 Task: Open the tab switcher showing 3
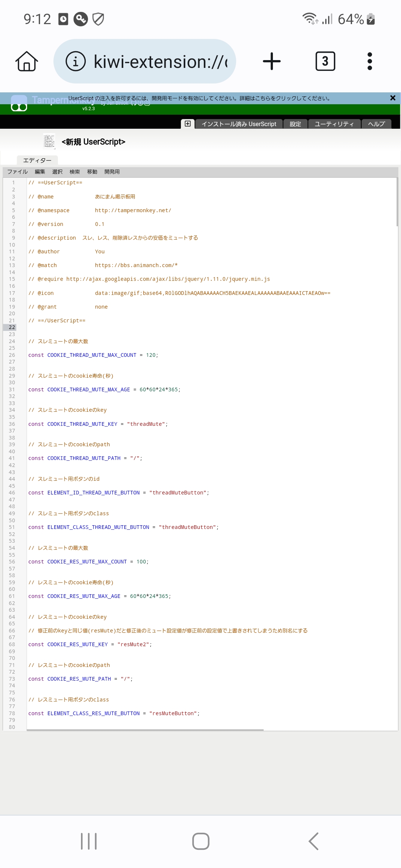pyautogui.click(x=325, y=62)
